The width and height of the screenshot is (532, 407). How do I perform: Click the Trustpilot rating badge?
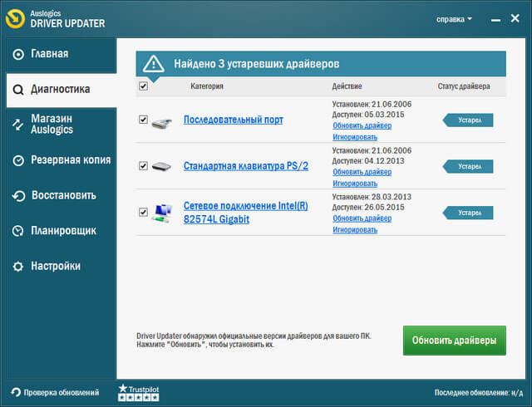click(x=138, y=392)
